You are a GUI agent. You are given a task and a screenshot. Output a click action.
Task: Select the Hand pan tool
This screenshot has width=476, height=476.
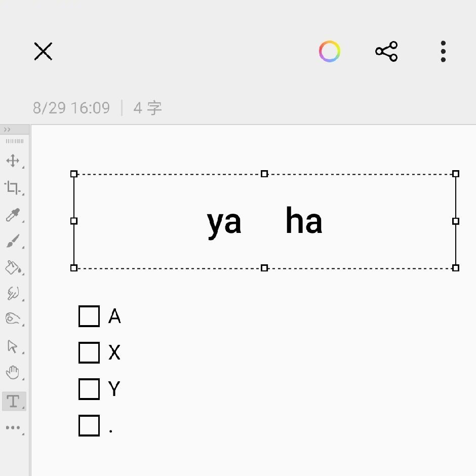click(x=13, y=372)
